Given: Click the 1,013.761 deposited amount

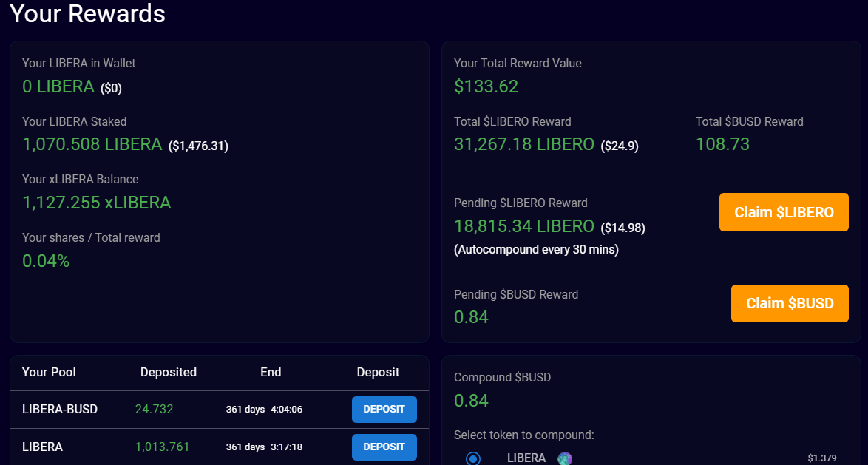Looking at the screenshot, I should tap(163, 447).
